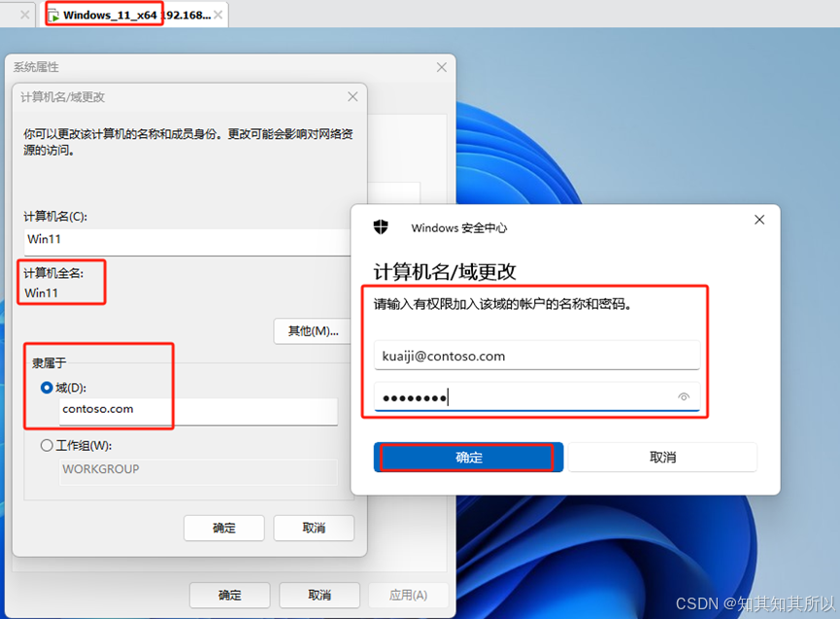840x619 pixels.
Task: Click the full computer name Win11 text
Action: click(x=41, y=293)
